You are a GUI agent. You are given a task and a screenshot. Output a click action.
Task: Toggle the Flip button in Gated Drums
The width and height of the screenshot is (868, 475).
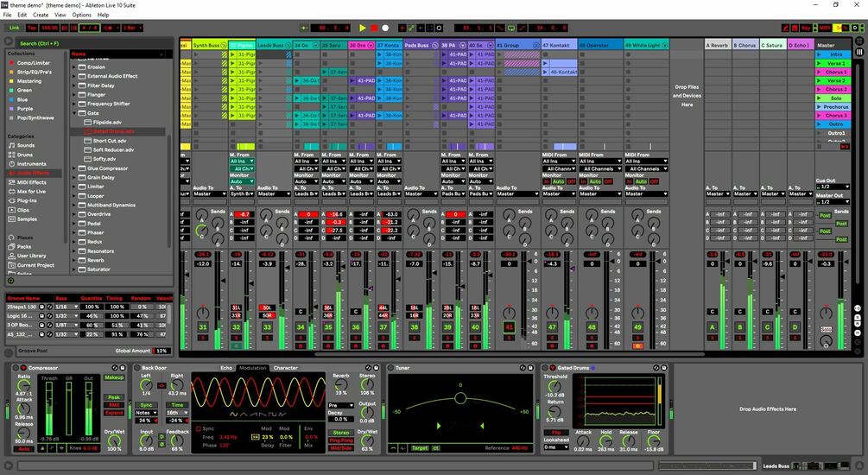(x=556, y=433)
